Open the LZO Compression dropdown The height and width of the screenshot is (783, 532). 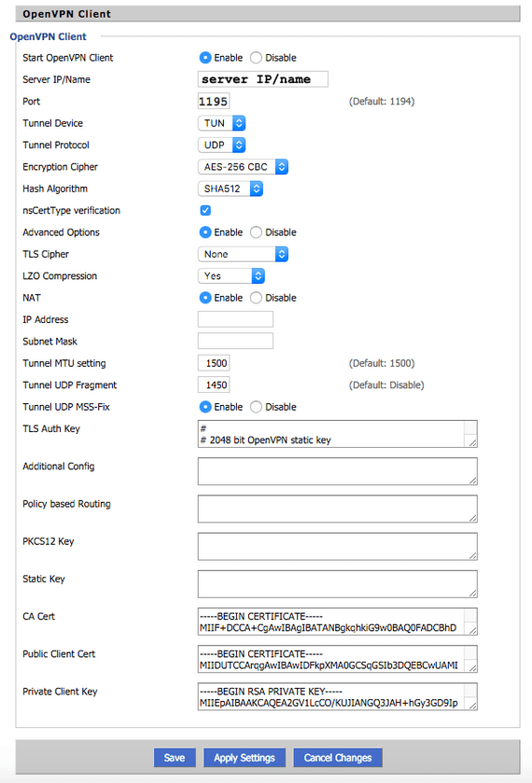(x=231, y=276)
